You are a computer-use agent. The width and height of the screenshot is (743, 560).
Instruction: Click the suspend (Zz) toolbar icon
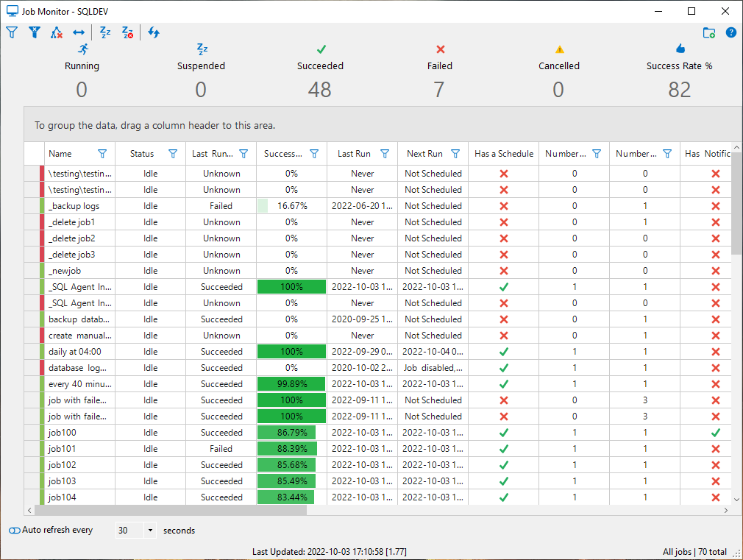pos(105,32)
